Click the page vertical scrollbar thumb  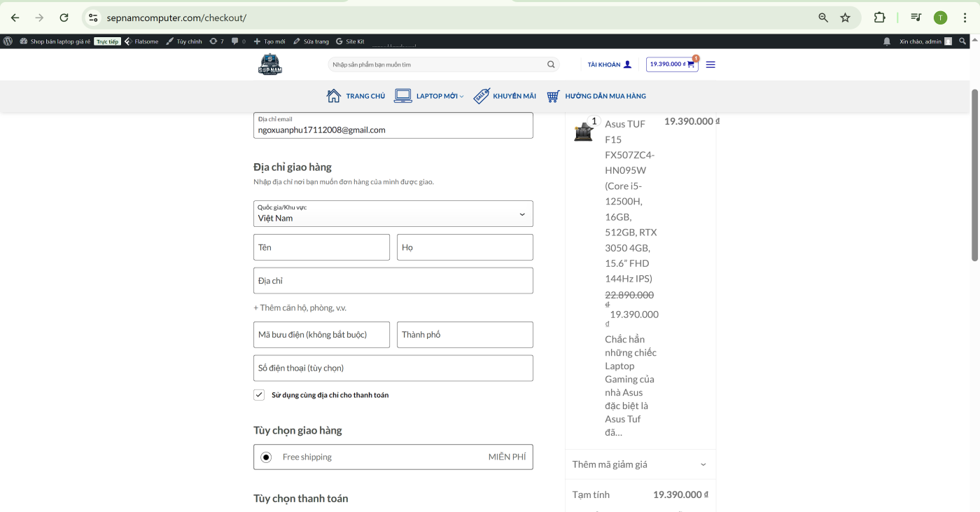(974, 175)
